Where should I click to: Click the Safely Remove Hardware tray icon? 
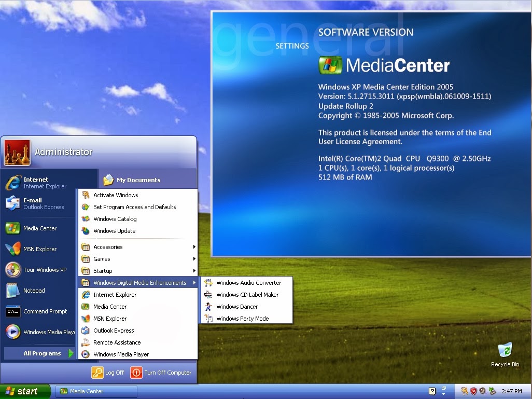[x=492, y=391]
